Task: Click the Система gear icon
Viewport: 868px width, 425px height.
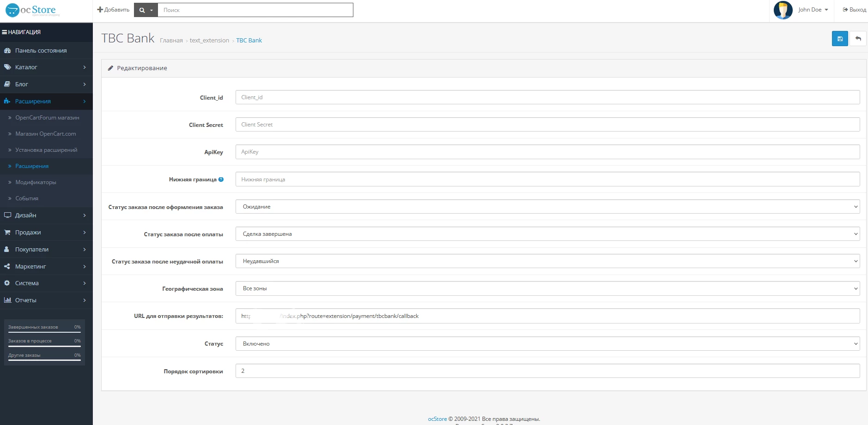Action: coord(7,283)
